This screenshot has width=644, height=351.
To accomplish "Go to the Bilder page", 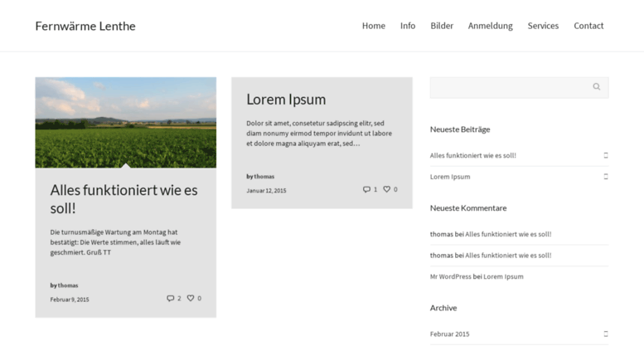I will [442, 26].
